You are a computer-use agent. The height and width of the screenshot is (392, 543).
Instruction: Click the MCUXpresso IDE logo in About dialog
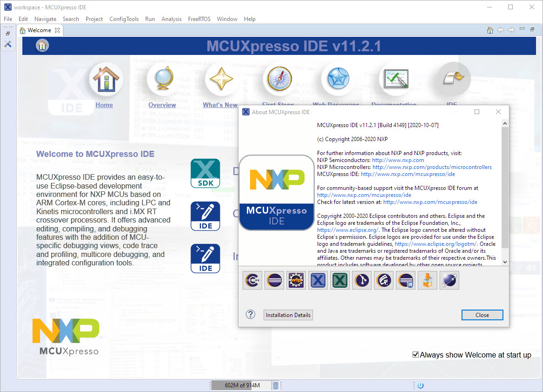(x=276, y=192)
